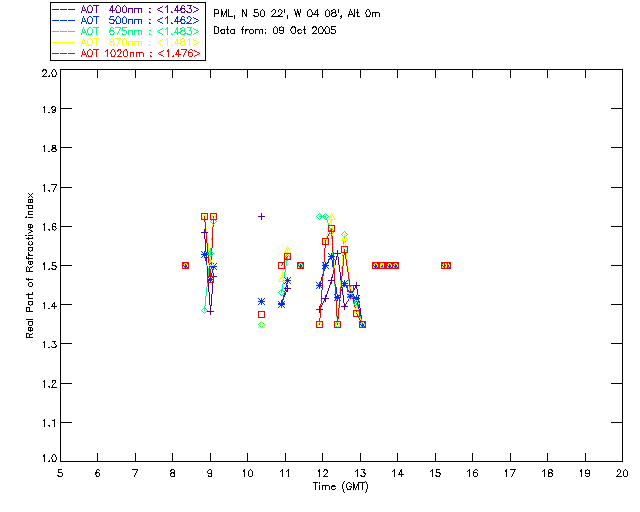640x512 pixels.
Task: Click the y-axis tick label '1.7'
Action: (49, 188)
